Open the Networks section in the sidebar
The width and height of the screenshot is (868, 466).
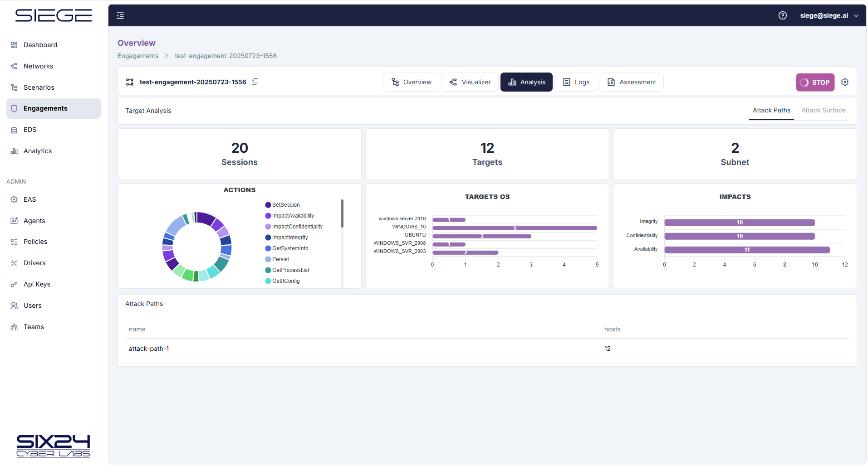click(38, 66)
